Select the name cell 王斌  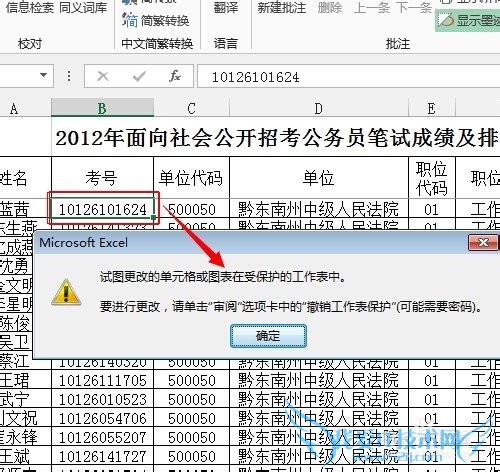(25, 456)
